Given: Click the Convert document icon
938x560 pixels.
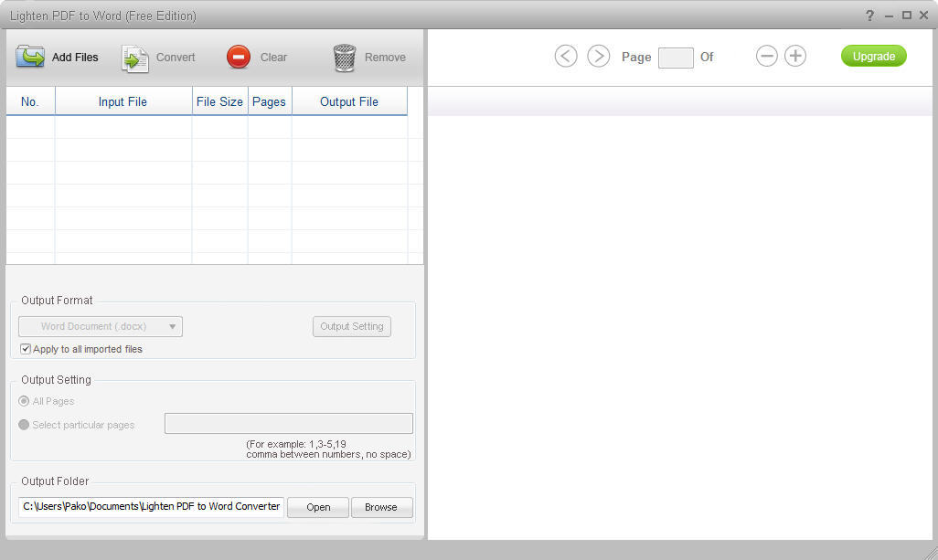Looking at the screenshot, I should 135,58.
